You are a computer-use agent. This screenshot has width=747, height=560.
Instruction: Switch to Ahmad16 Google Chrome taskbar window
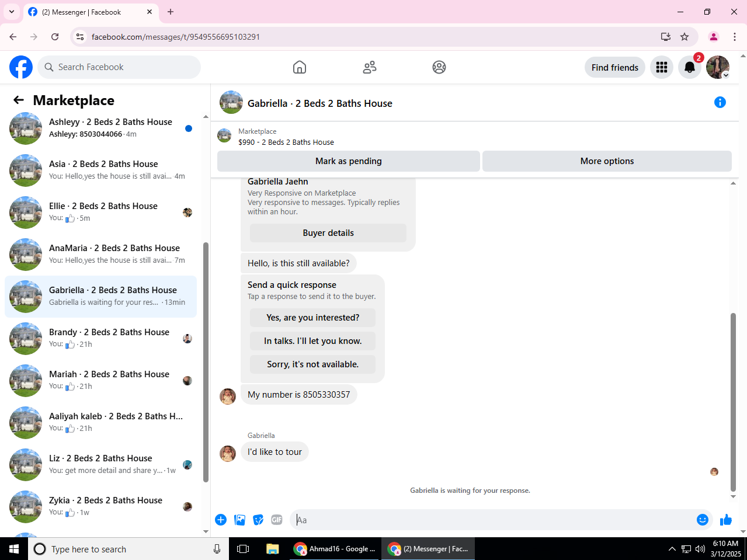(x=335, y=549)
